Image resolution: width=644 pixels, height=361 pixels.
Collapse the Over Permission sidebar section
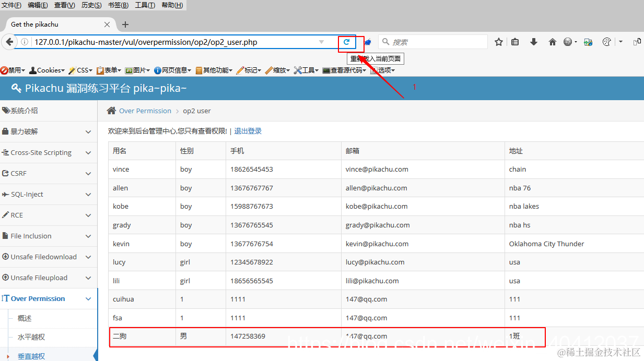click(x=49, y=298)
